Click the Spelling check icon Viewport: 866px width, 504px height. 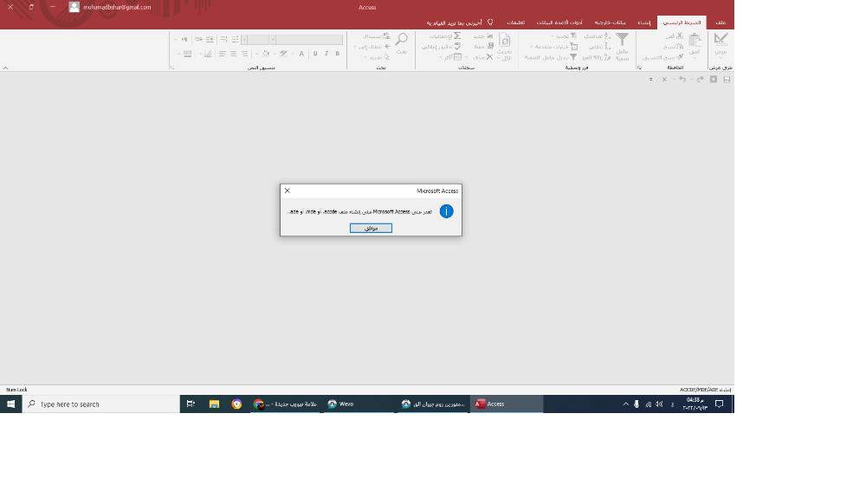click(457, 47)
